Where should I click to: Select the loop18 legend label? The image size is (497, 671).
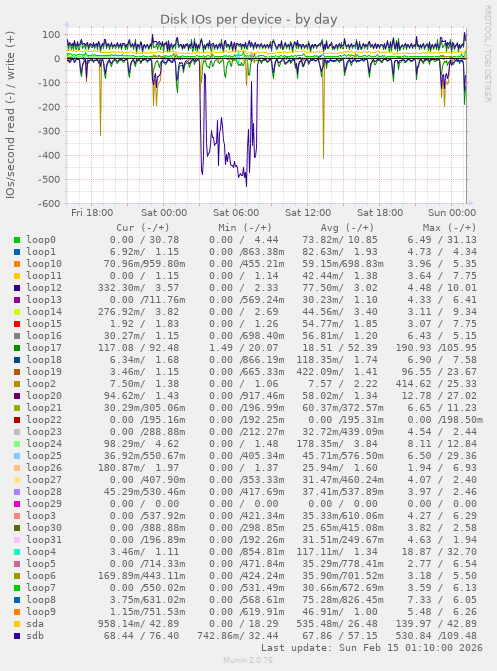tap(44, 359)
